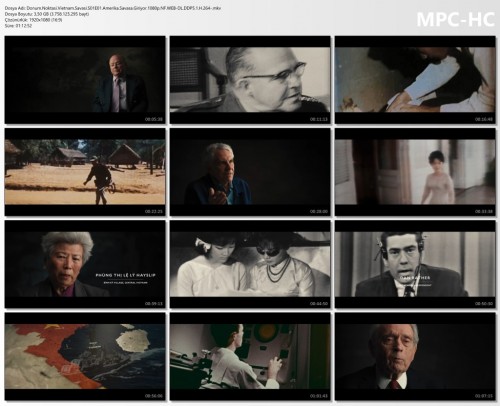The width and height of the screenshot is (500, 406).
Task: Select thumbnail of gray-haired man in blue jacket
Action: coord(250,172)
